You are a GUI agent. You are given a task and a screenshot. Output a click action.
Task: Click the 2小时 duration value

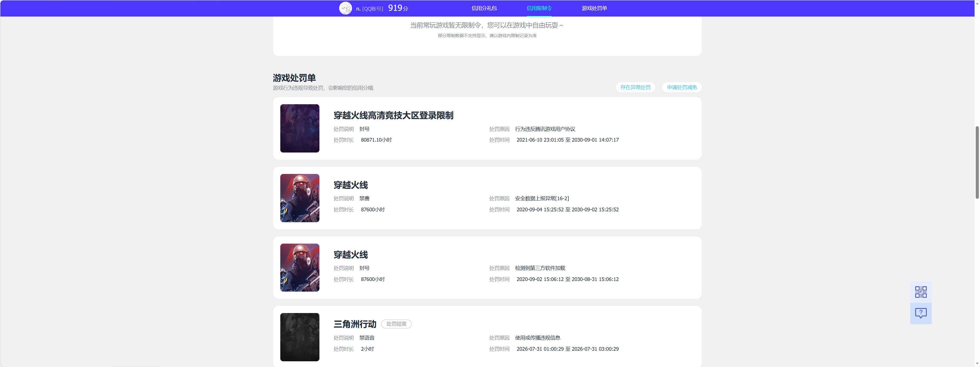(x=367, y=349)
